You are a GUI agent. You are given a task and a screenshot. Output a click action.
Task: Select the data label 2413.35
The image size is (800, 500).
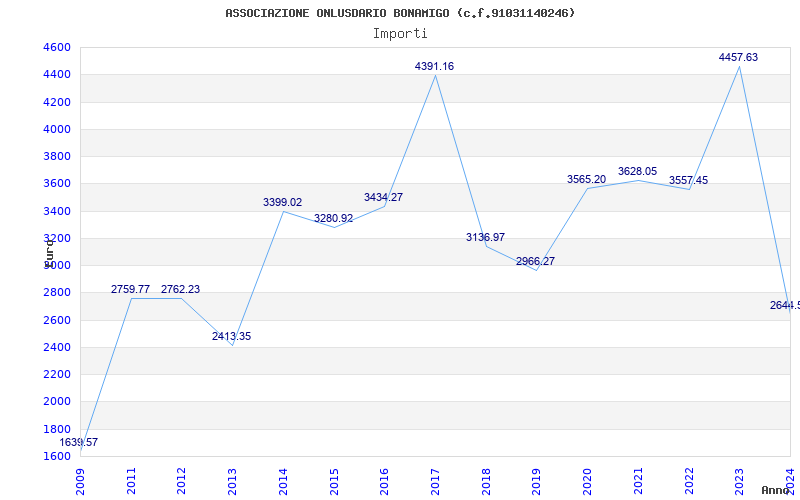(x=232, y=336)
